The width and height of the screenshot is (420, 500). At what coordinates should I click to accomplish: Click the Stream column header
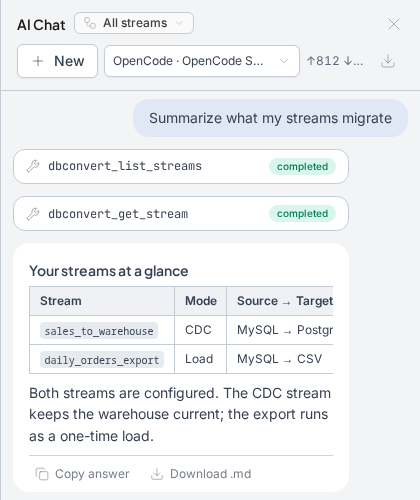click(x=102, y=301)
